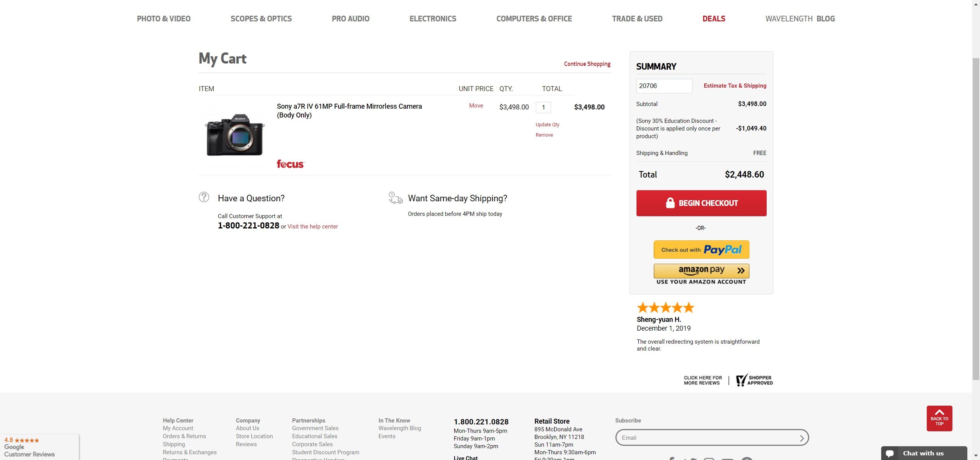980x460 pixels.
Task: Open Orders & Returns footer link
Action: (x=184, y=436)
